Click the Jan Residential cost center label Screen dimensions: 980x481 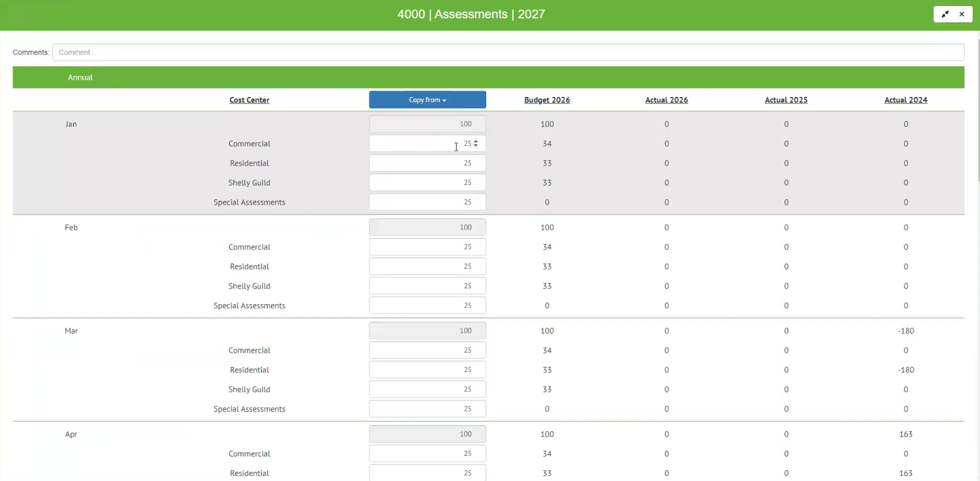pos(249,163)
